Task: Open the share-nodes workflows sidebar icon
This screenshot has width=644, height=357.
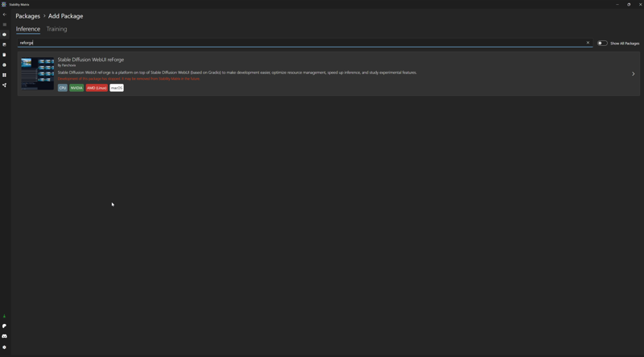Action: tap(5, 85)
